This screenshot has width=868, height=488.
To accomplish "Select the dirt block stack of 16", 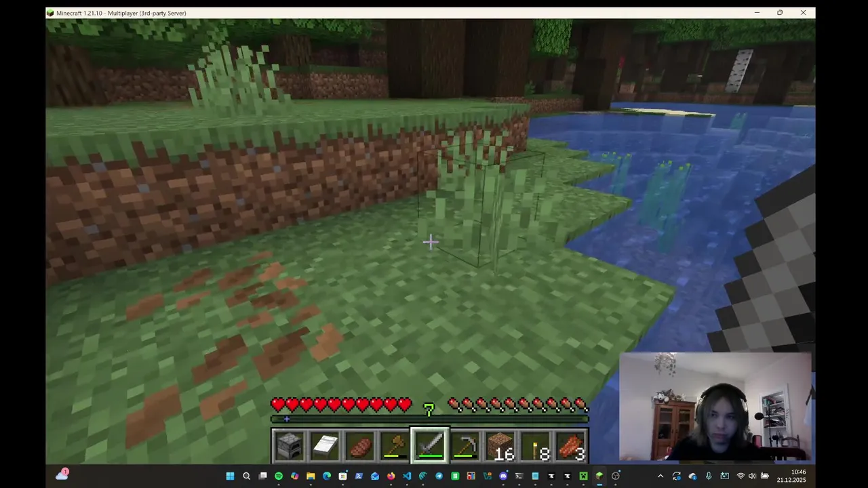I will [x=500, y=445].
